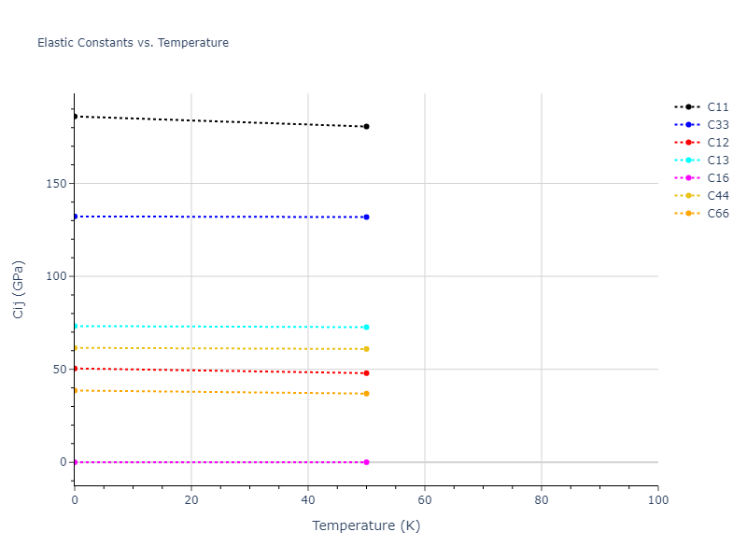The width and height of the screenshot is (747, 560).
Task: Click the cyan C13 legend marker
Action: (x=688, y=161)
